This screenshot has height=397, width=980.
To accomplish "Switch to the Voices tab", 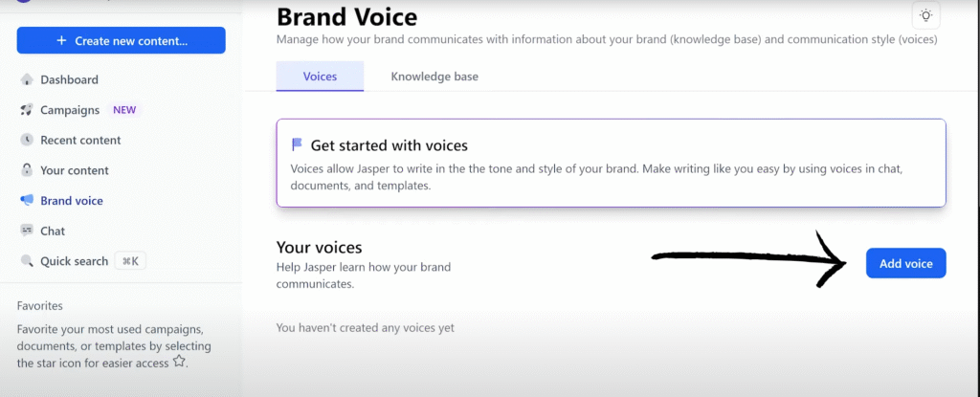I will coord(320,77).
